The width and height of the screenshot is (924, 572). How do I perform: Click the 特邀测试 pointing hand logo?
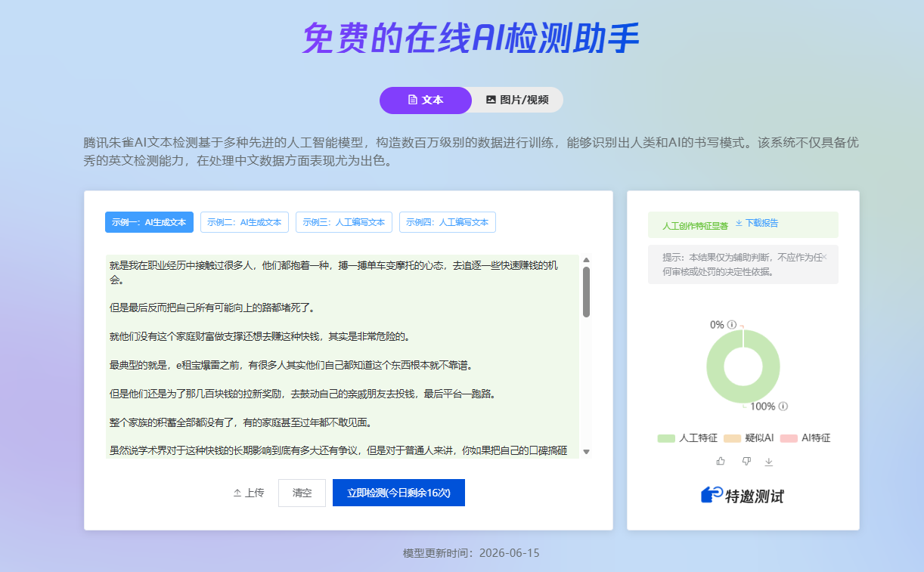pyautogui.click(x=712, y=495)
